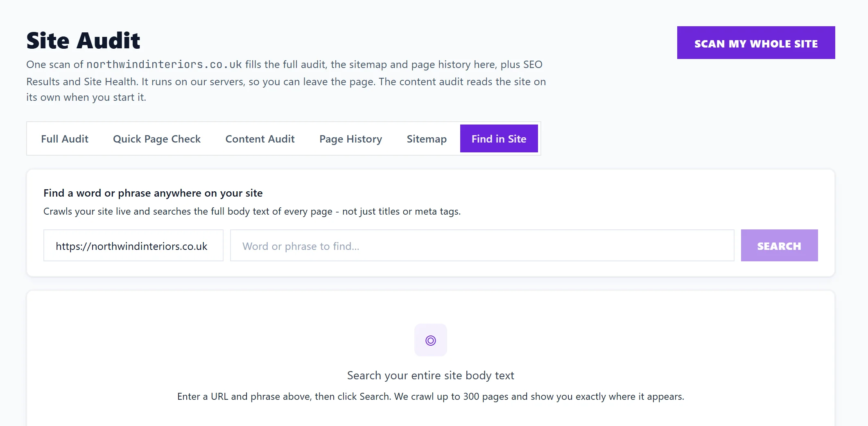The width and height of the screenshot is (868, 426).
Task: Focus the site URL input field
Action: point(133,245)
